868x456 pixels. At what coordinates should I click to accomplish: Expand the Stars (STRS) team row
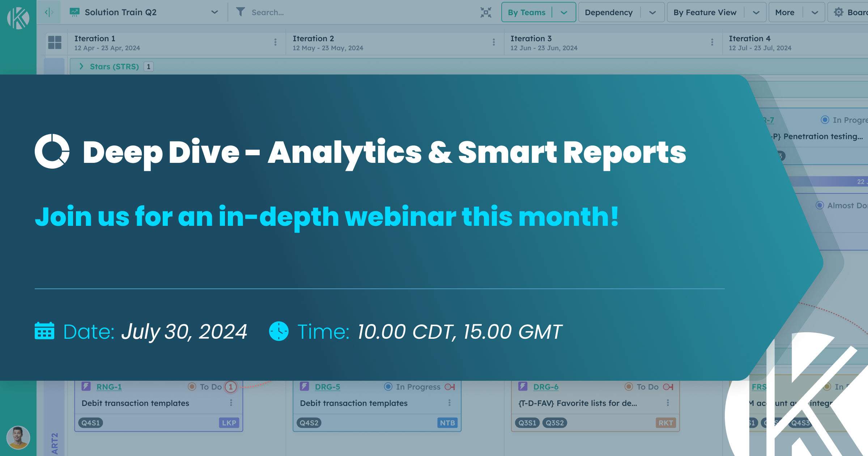pyautogui.click(x=81, y=66)
